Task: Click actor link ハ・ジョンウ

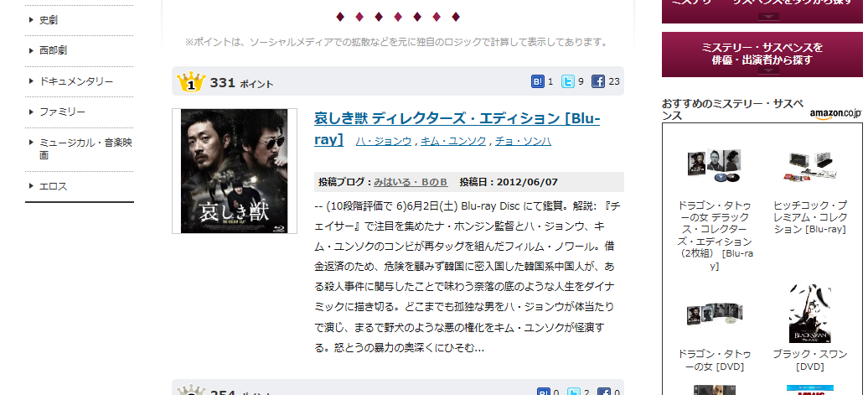Action: (x=384, y=141)
